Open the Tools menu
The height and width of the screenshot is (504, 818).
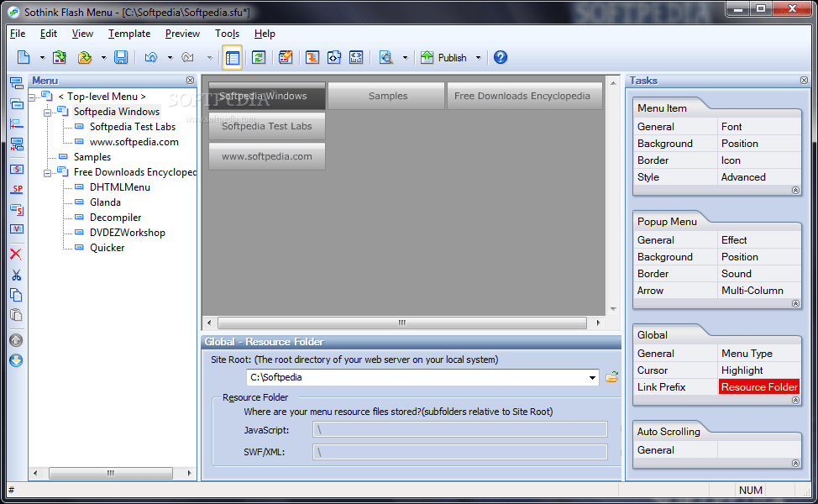[x=227, y=34]
